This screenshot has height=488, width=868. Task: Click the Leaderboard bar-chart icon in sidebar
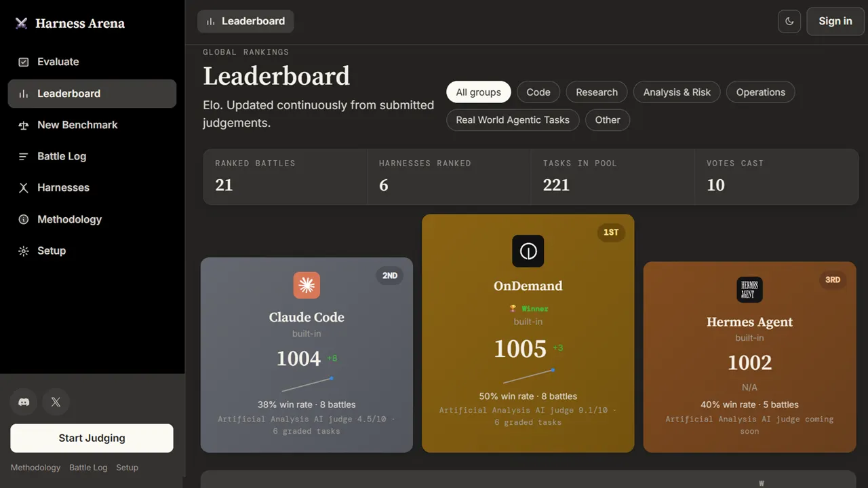(x=24, y=94)
